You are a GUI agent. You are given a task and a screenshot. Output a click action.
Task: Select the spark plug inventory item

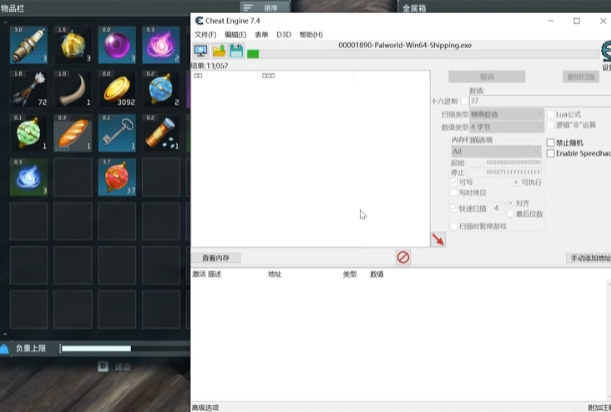(29, 45)
